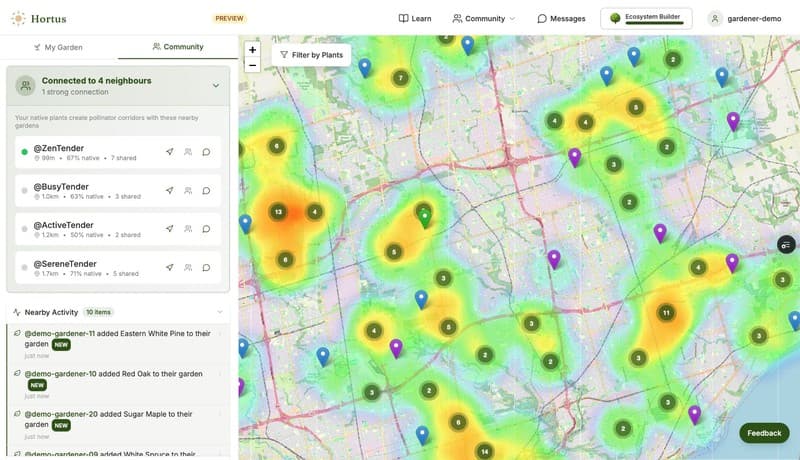Screen dimensions: 800x460
Task: Click the 10 items activity badge
Action: point(98,312)
